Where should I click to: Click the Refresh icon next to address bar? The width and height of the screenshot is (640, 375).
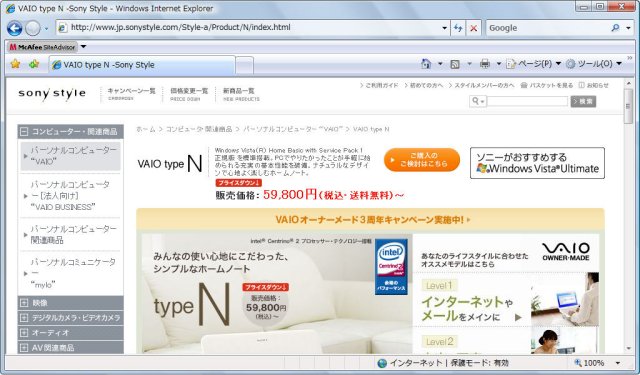pos(458,28)
